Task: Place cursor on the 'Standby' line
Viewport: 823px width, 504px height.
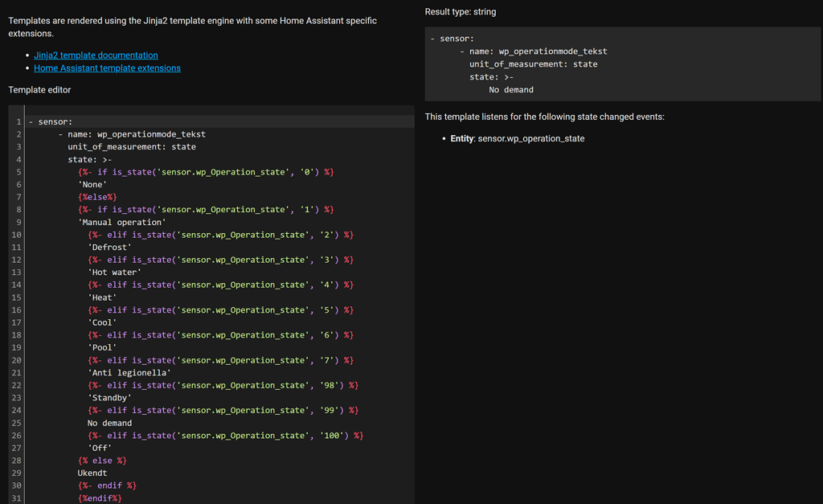Action: click(109, 398)
